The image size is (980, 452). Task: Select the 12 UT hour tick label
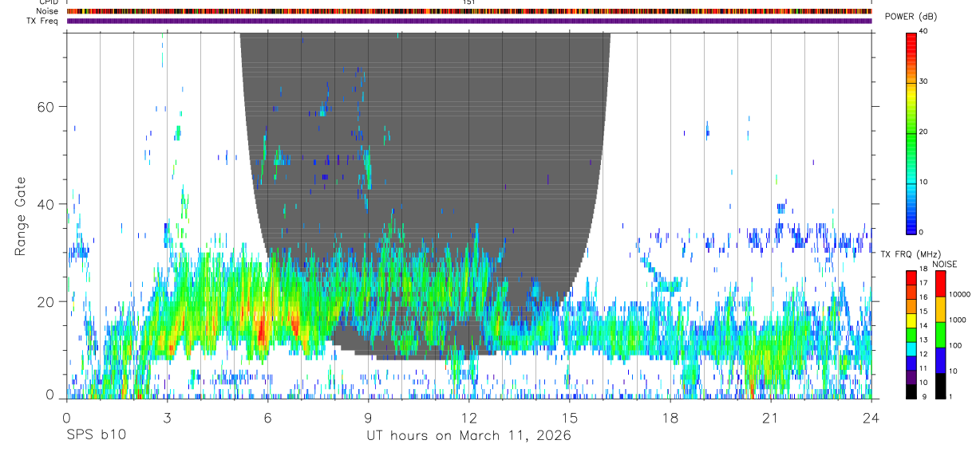click(x=468, y=417)
